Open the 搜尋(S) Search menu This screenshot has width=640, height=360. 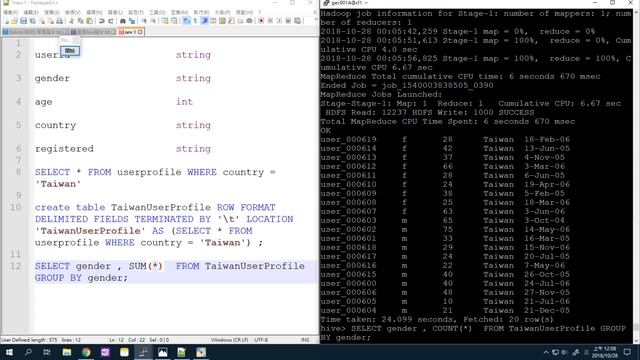coord(52,12)
